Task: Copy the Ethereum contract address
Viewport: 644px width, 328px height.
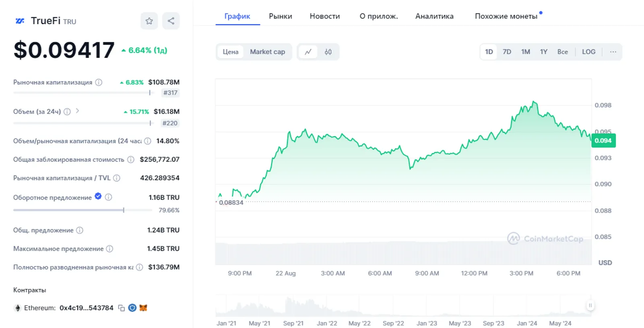Action: (121, 308)
